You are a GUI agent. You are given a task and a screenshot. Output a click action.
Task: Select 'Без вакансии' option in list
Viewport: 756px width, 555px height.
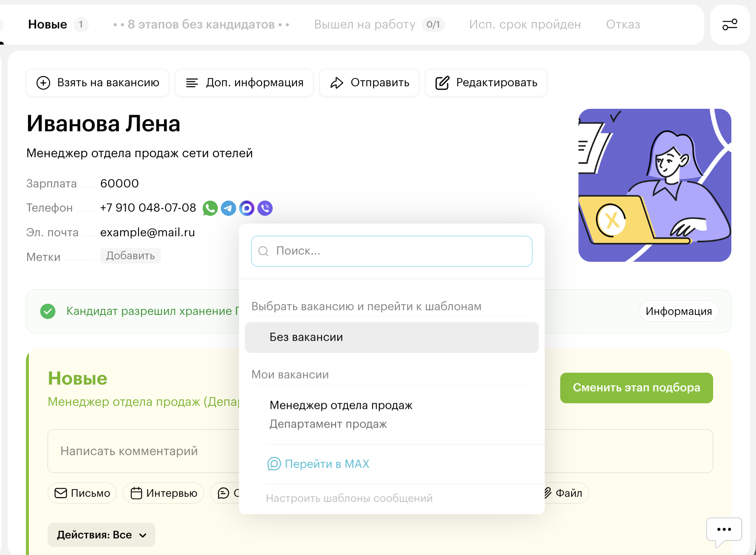(391, 337)
